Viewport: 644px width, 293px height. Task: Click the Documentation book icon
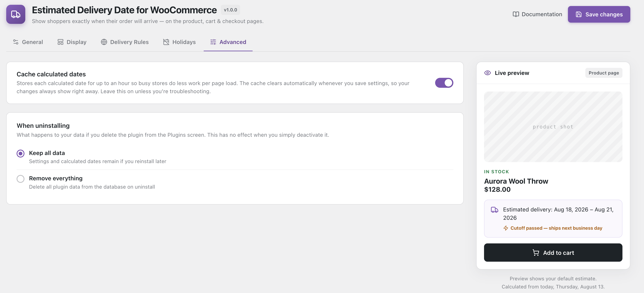[x=516, y=14]
